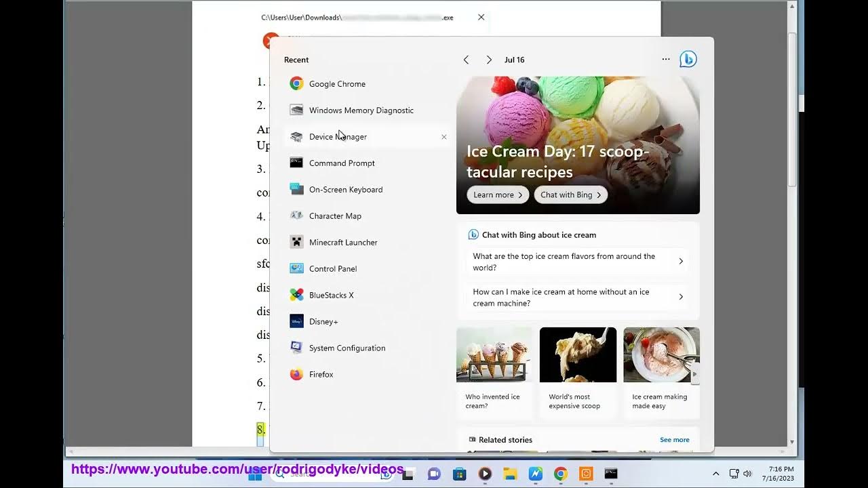Open the video chat app on the taskbar
The width and height of the screenshot is (868, 488).
click(434, 474)
